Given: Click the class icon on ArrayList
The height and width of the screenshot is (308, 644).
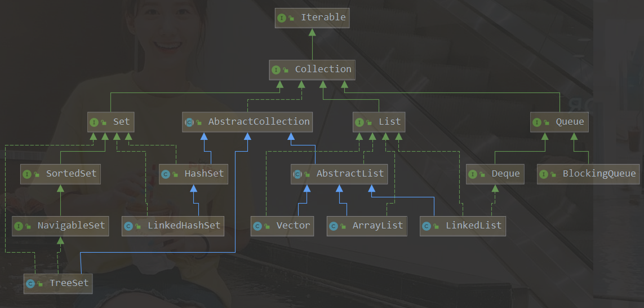Looking at the screenshot, I should click(333, 226).
